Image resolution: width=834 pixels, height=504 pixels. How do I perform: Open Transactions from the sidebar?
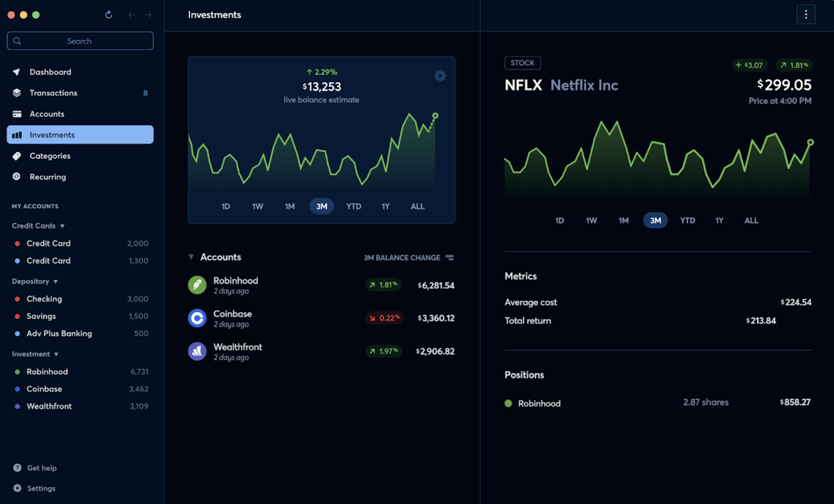click(80, 93)
